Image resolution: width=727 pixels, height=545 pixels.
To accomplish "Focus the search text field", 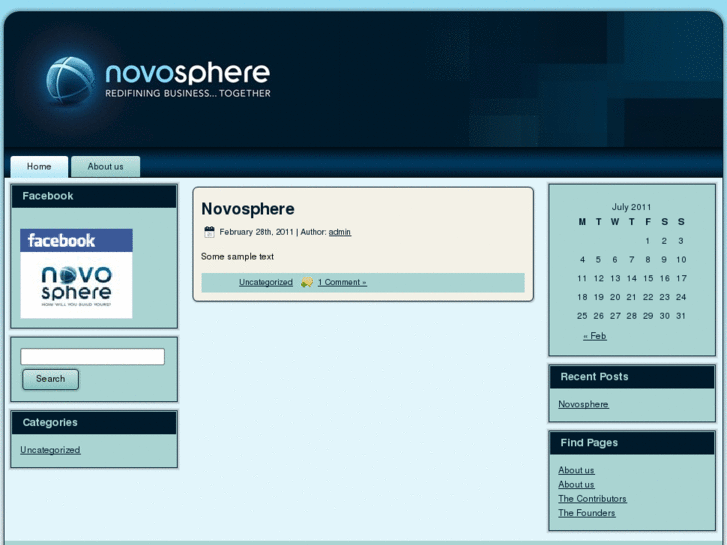I will click(92, 357).
